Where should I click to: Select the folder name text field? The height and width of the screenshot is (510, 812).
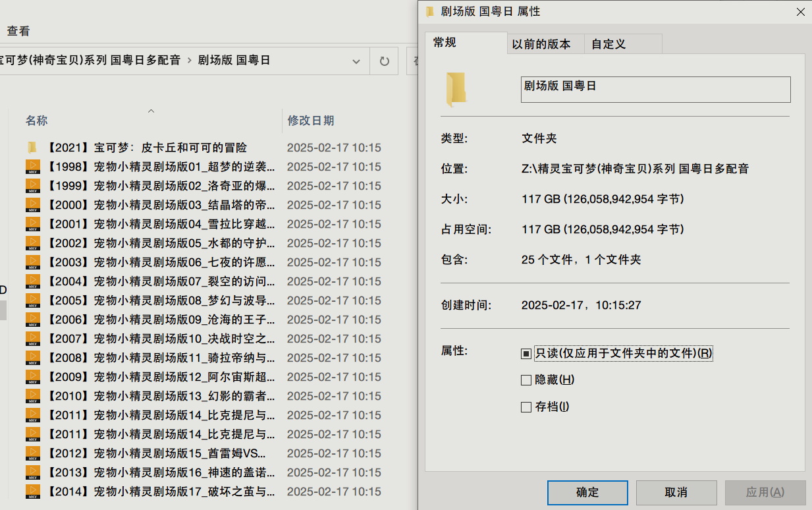655,89
